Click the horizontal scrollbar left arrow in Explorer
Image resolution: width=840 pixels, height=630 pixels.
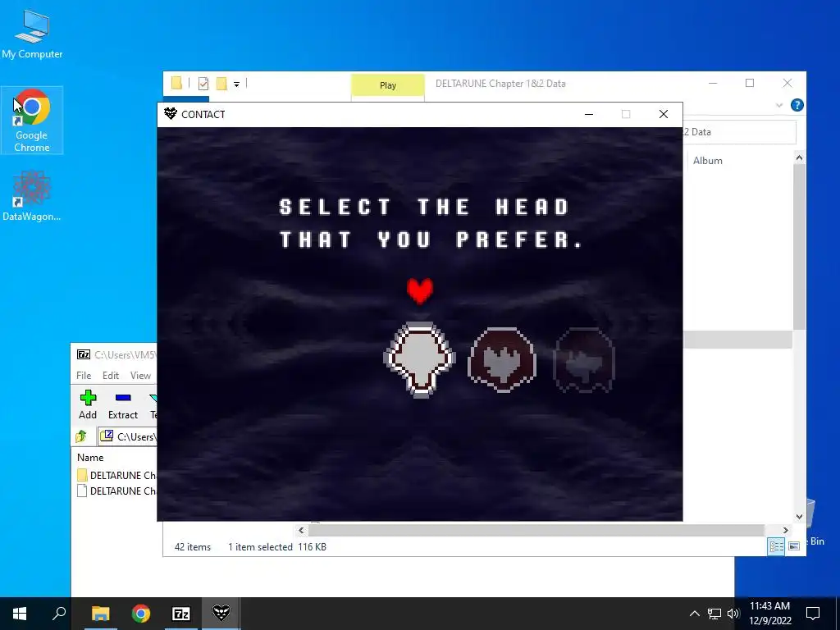coord(301,530)
